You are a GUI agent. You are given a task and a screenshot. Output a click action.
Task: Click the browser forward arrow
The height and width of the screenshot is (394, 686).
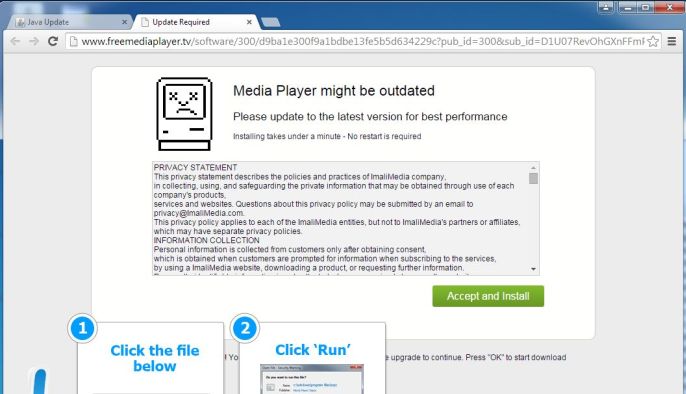[x=34, y=41]
